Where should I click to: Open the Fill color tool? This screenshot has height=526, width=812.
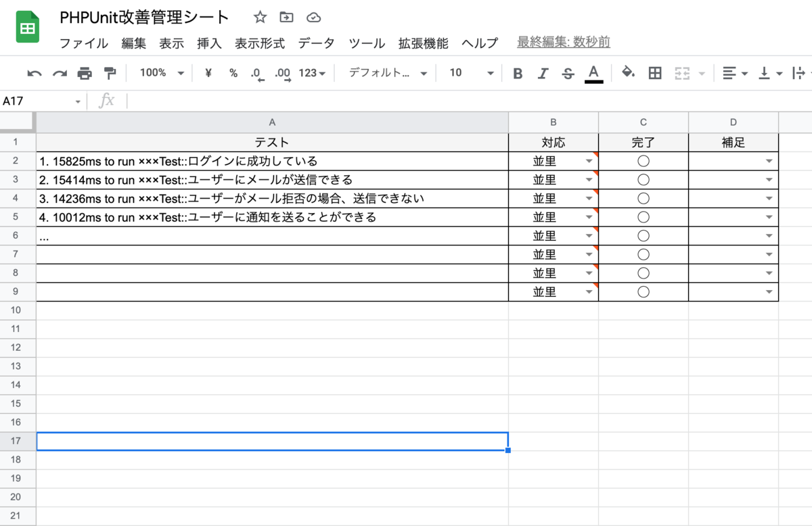[628, 72]
